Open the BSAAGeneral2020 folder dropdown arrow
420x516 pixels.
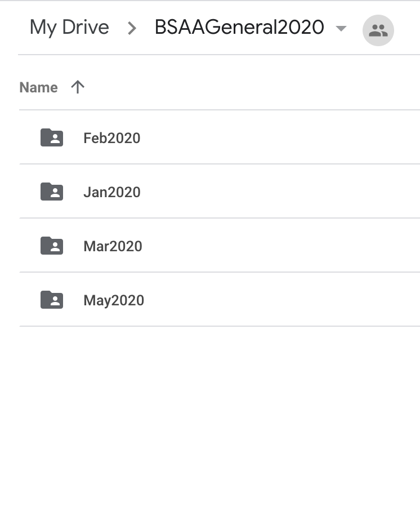(x=341, y=29)
